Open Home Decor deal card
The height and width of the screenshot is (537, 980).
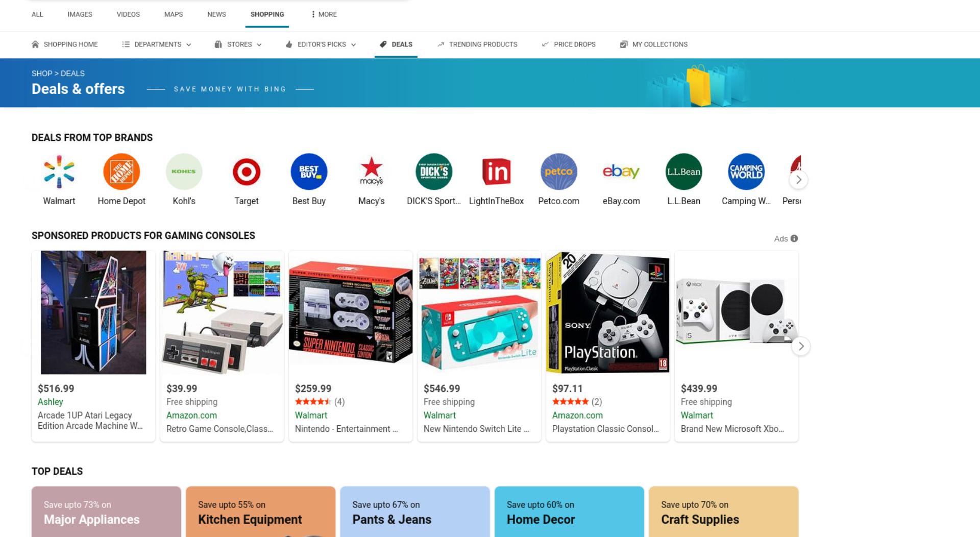[x=569, y=511]
